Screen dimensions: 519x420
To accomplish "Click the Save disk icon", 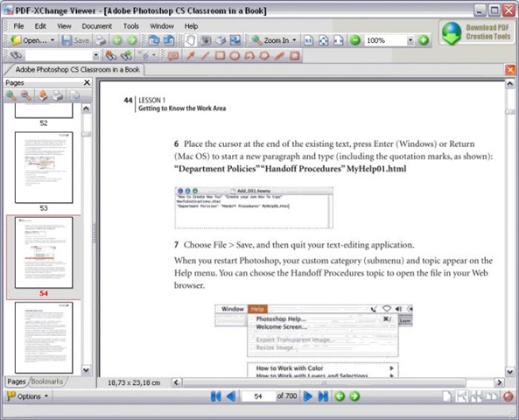I will coord(67,40).
